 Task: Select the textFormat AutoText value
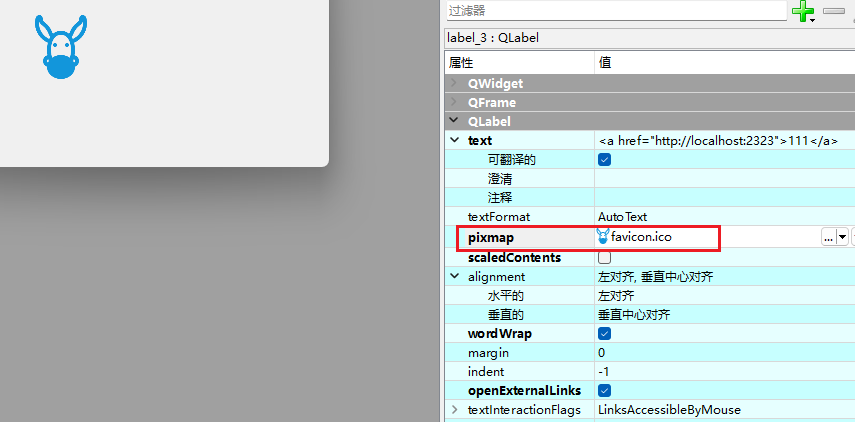(x=623, y=217)
